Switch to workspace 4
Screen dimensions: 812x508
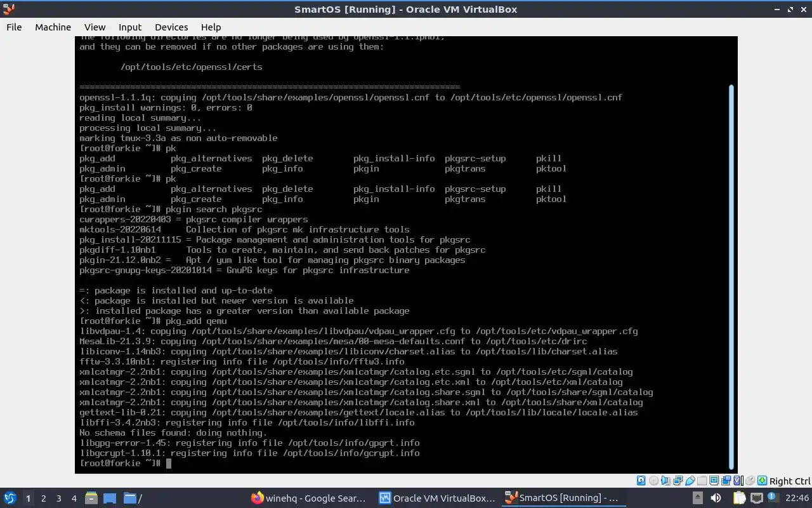74,498
